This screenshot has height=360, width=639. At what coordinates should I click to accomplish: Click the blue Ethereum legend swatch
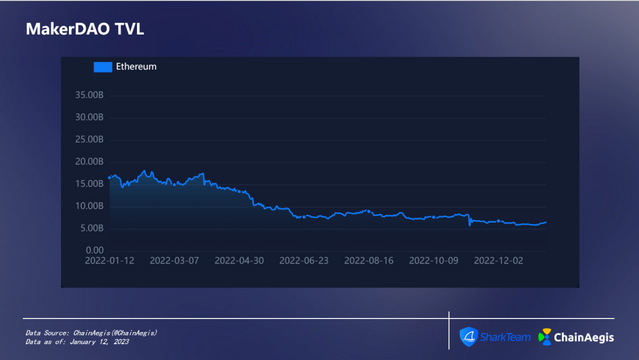point(103,67)
